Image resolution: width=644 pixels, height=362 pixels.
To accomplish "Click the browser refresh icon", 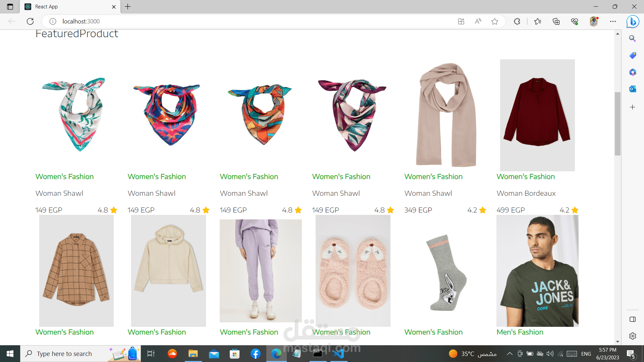I will click(30, 21).
